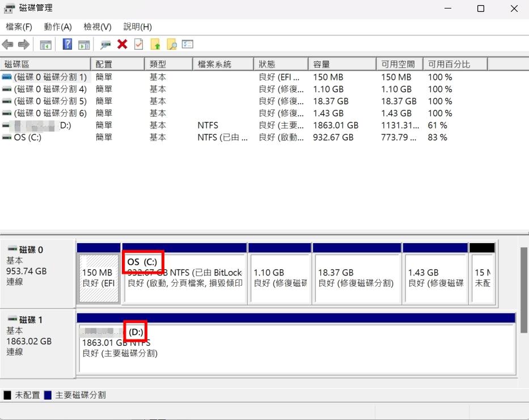Open the 動作(A) menu
Viewport: 529px width, 420px height.
[x=58, y=27]
